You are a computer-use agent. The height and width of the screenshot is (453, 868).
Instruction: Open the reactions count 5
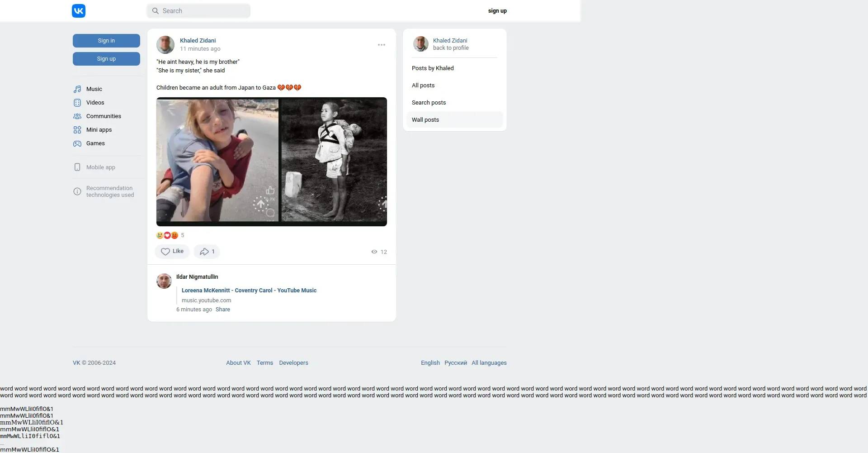tap(182, 235)
